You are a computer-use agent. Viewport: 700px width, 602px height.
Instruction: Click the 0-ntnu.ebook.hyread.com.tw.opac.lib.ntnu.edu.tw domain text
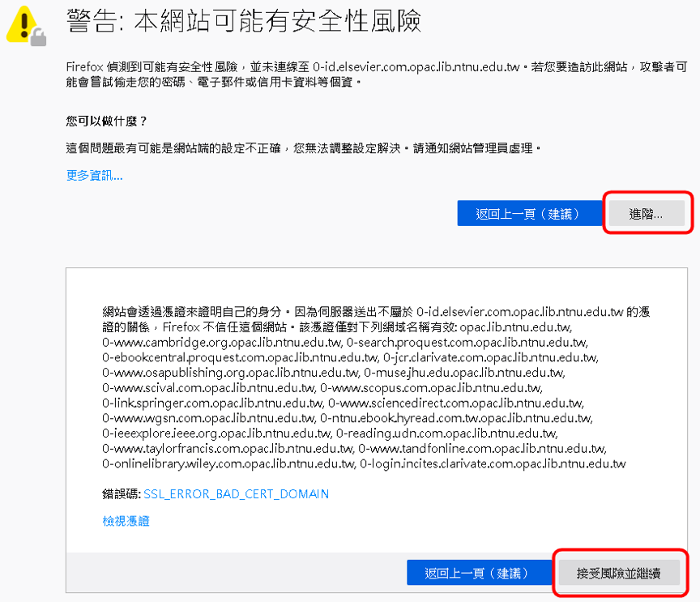tap(456, 418)
